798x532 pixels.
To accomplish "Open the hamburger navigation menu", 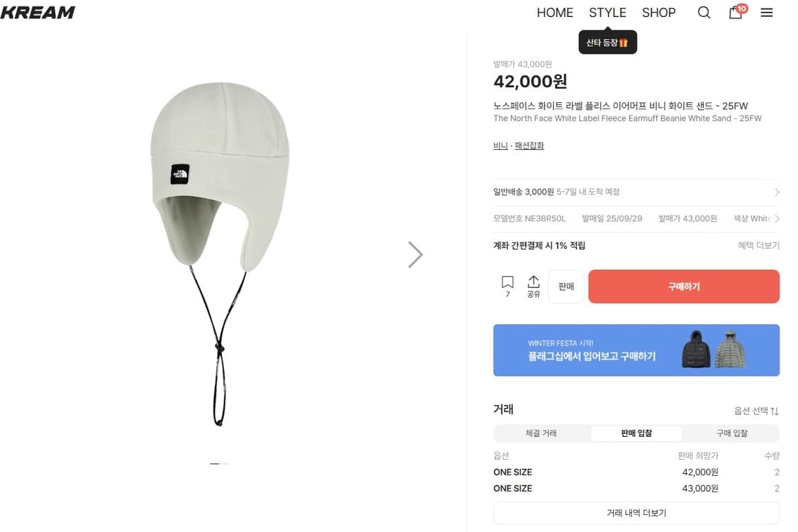I will pyautogui.click(x=767, y=13).
